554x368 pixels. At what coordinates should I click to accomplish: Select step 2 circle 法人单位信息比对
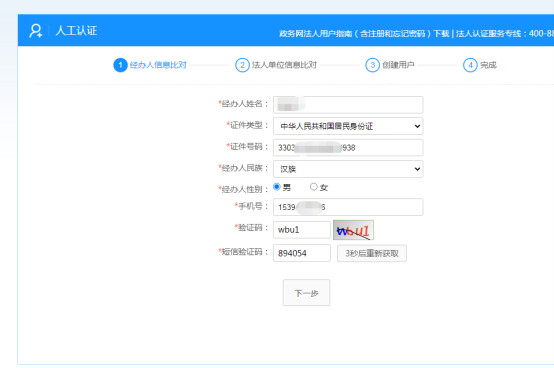coord(242,65)
